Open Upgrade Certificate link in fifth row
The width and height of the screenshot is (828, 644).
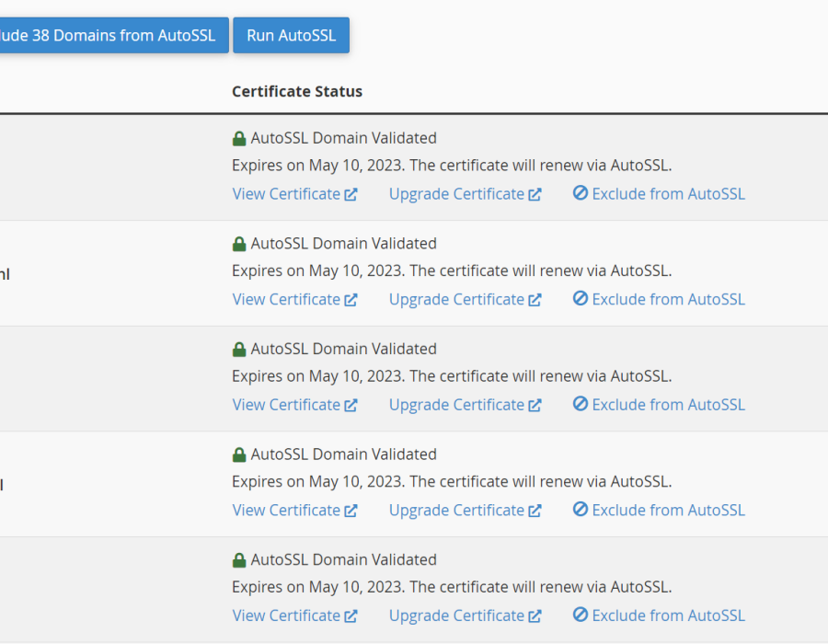pyautogui.click(x=466, y=615)
